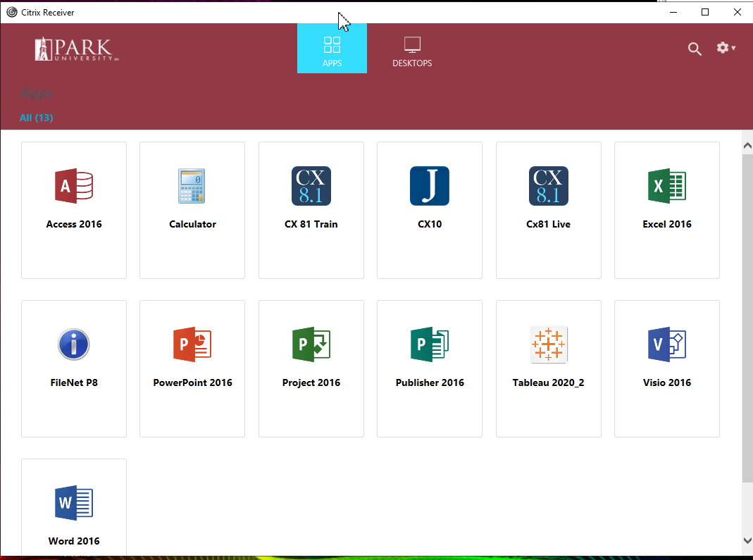Open the Access 2016 app icon
The width and height of the screenshot is (753, 560).
coord(74,186)
